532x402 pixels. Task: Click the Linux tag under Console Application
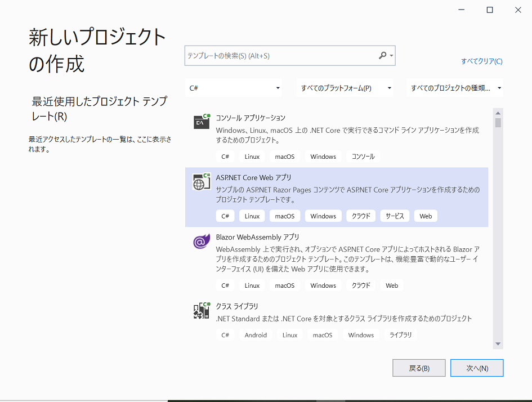click(252, 157)
